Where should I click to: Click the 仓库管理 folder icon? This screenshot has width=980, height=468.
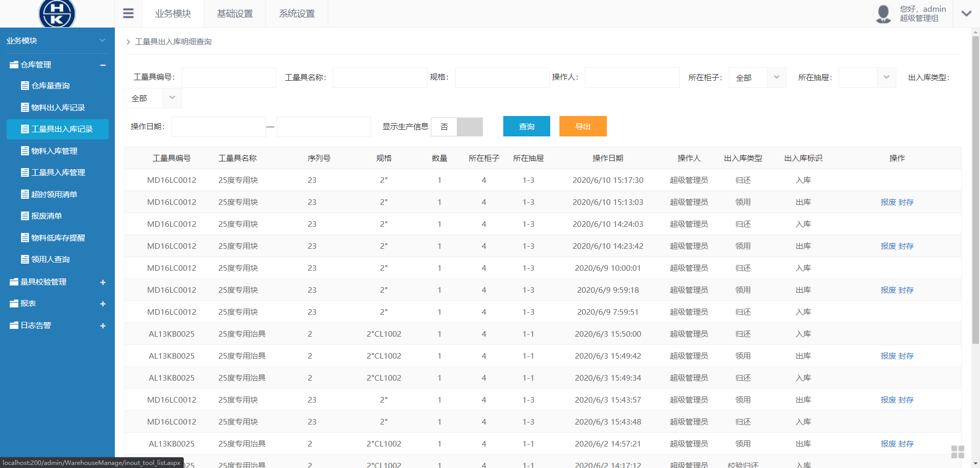click(x=14, y=65)
